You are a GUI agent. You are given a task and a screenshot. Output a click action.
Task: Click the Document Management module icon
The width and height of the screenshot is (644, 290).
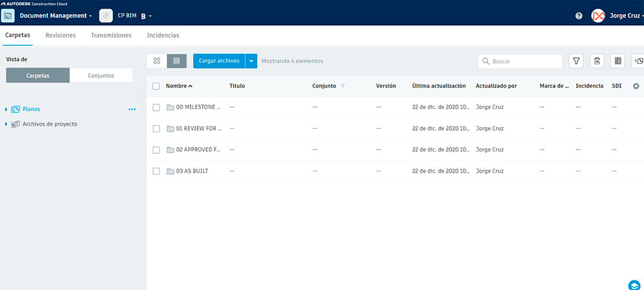pos(8,15)
